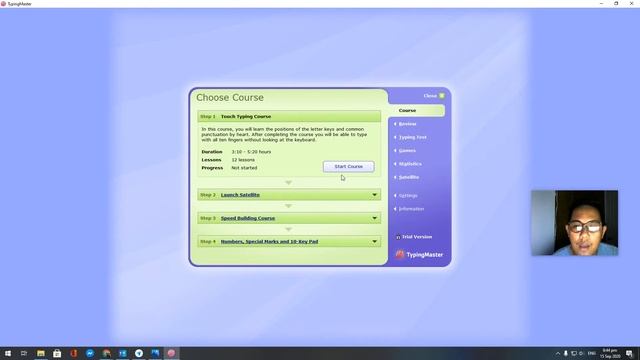
Task: Show hidden system tray icons
Action: tap(558, 353)
